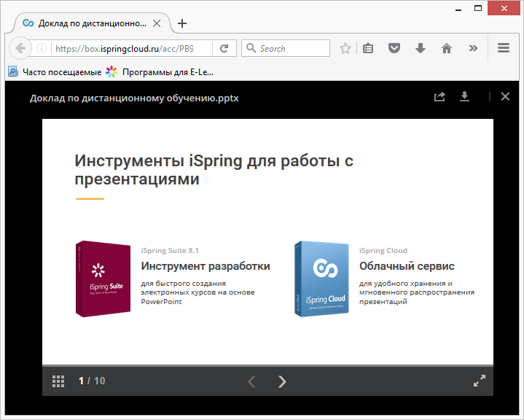The image size is (524, 420).
Task: Go to the previous slide arrow
Action: click(251, 381)
